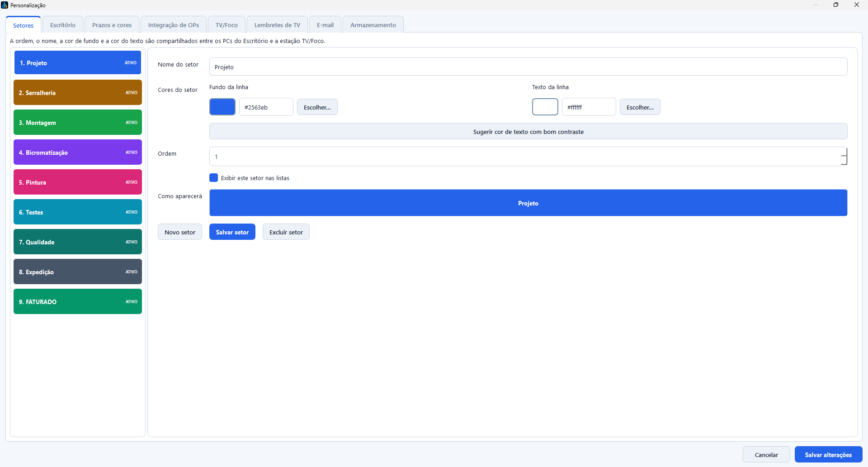This screenshot has height=467, width=868.
Task: Select the 7. Qualidade sector row
Action: pyautogui.click(x=78, y=242)
